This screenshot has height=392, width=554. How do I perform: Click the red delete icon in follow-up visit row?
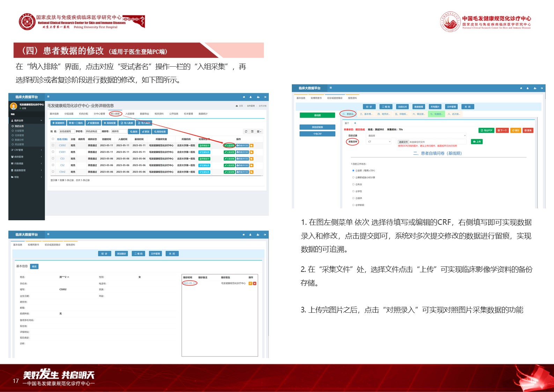click(x=255, y=283)
